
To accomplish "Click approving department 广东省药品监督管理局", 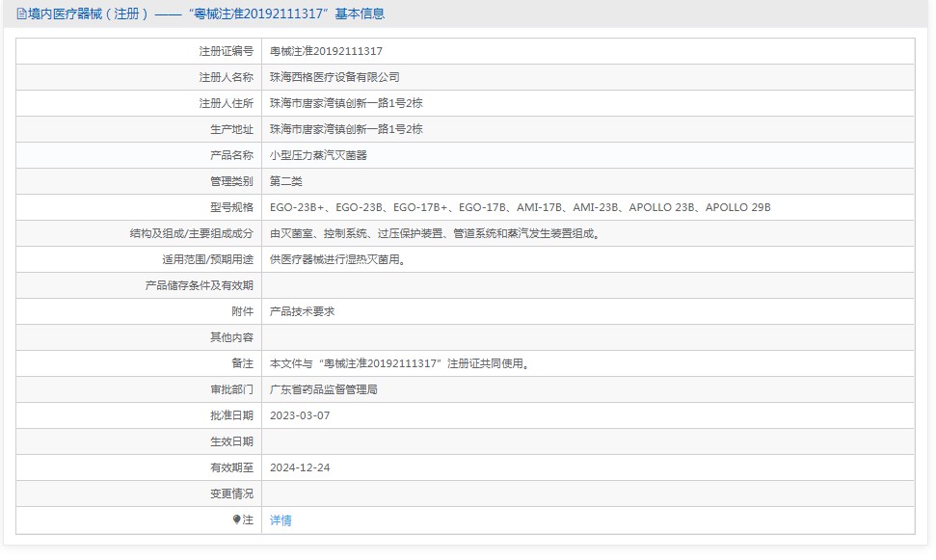I will click(324, 389).
